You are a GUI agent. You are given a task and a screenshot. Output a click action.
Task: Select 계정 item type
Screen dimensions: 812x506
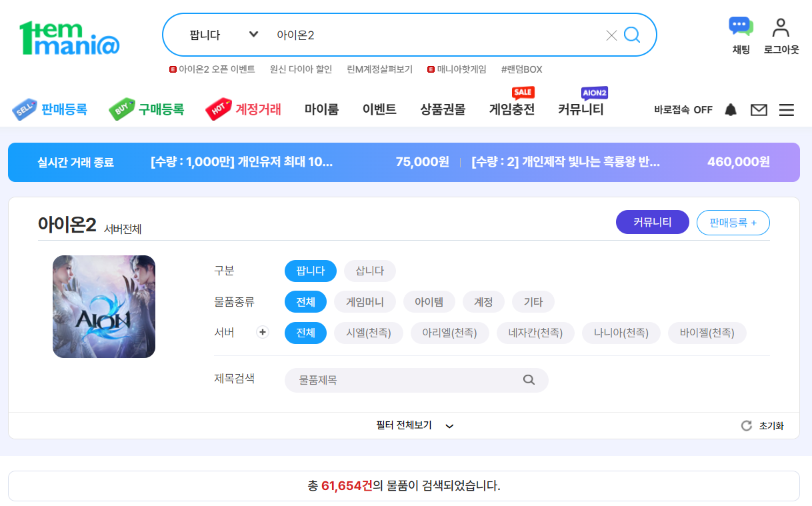click(x=484, y=302)
